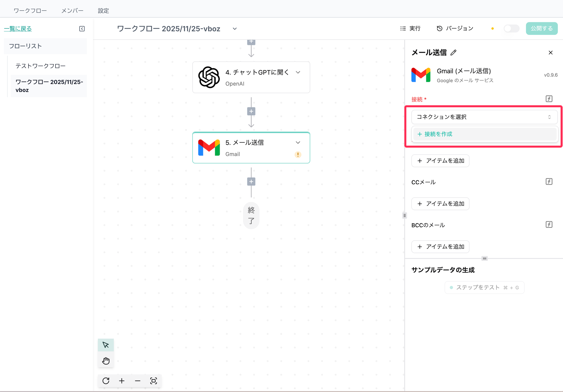Expand the workflow title dropdown chevron
Screen dimensions: 563x392
click(x=234, y=29)
